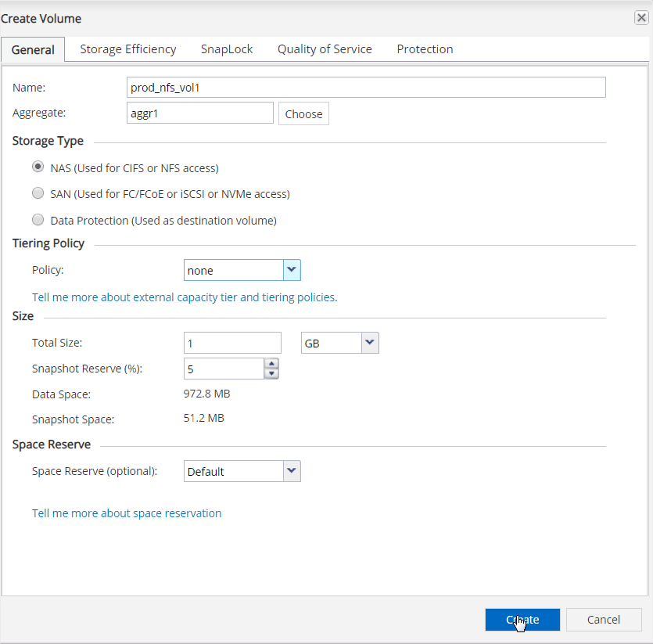This screenshot has height=644, width=653.
Task: Switch to the Storage Efficiency tab
Action: (127, 49)
